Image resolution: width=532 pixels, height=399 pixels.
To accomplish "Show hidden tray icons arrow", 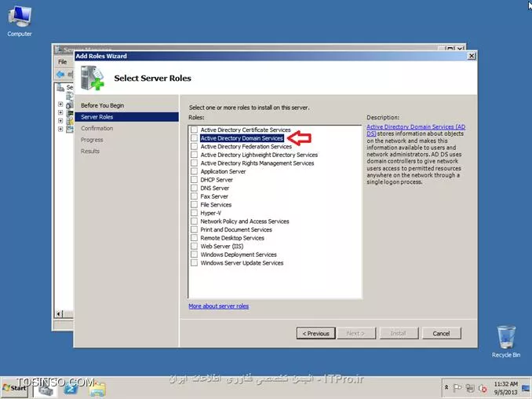I will pyautogui.click(x=446, y=387).
